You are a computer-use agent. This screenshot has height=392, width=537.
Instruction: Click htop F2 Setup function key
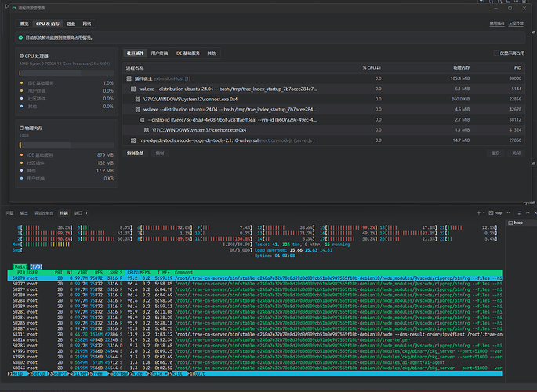[x=38, y=373]
